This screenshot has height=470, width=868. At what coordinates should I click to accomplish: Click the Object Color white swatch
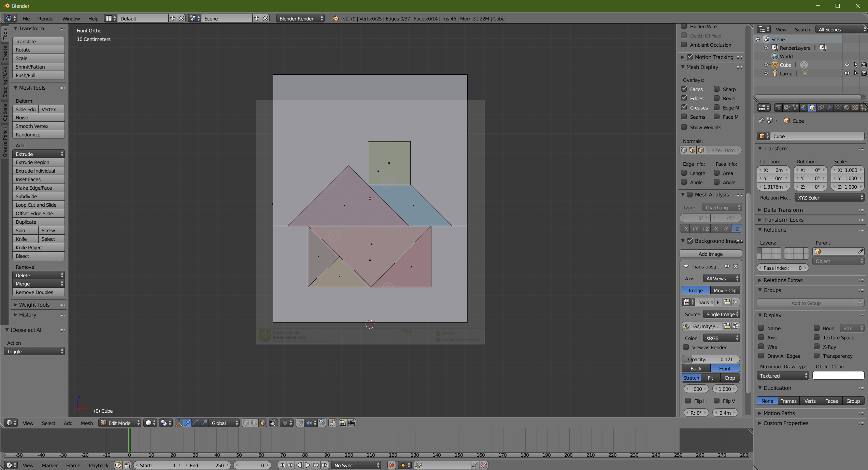click(838, 376)
